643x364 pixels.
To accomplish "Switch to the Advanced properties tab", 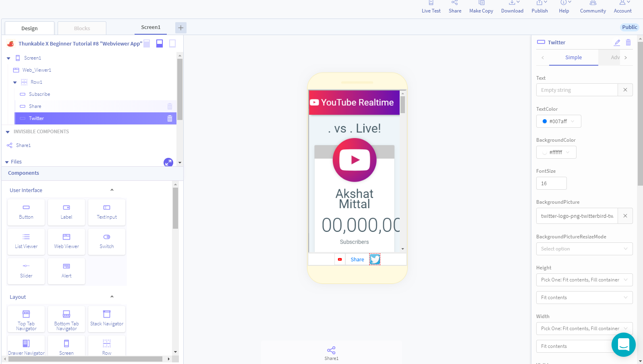I will [x=610, y=58].
